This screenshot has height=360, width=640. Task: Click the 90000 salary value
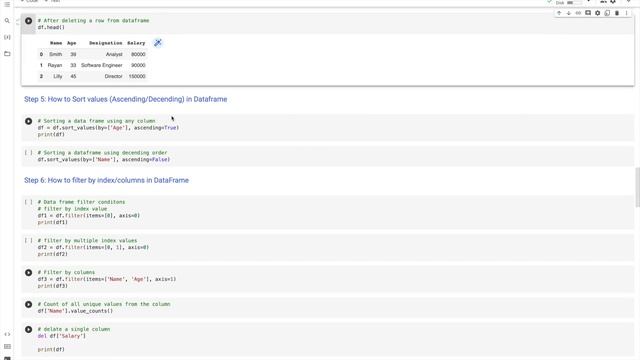coord(138,65)
